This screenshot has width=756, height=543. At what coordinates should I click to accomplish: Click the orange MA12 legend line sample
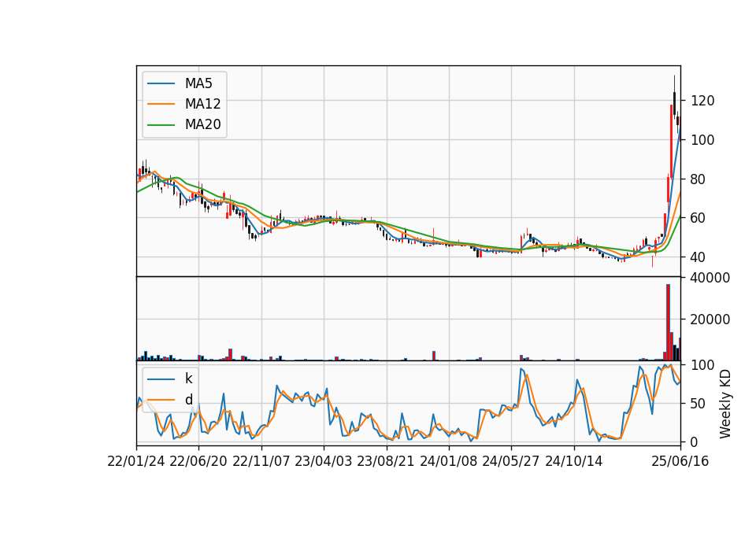161,104
